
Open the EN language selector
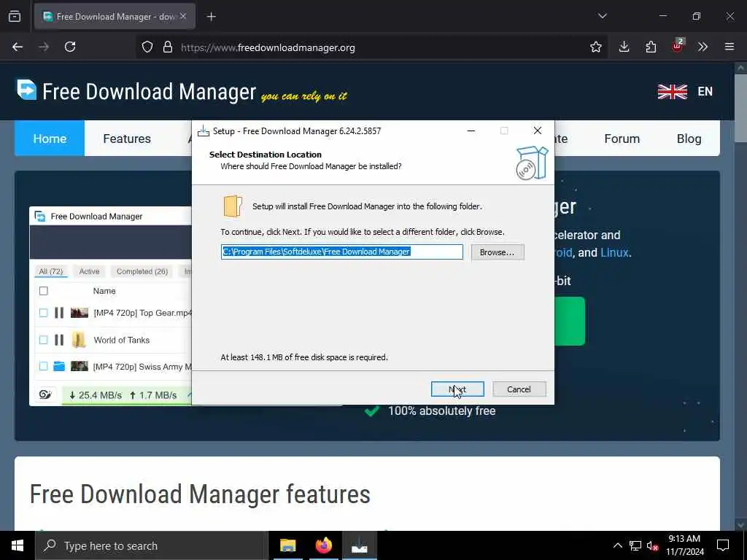[x=705, y=91]
